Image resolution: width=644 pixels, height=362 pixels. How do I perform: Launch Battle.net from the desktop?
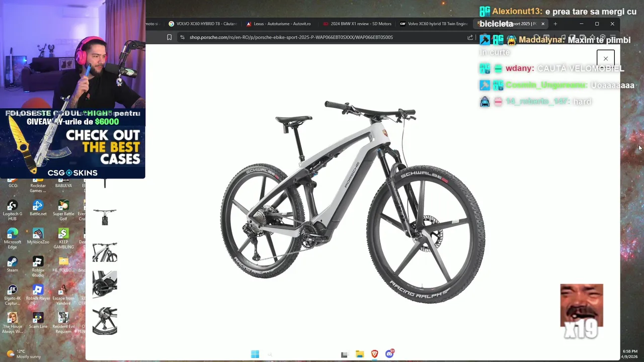pyautogui.click(x=38, y=208)
